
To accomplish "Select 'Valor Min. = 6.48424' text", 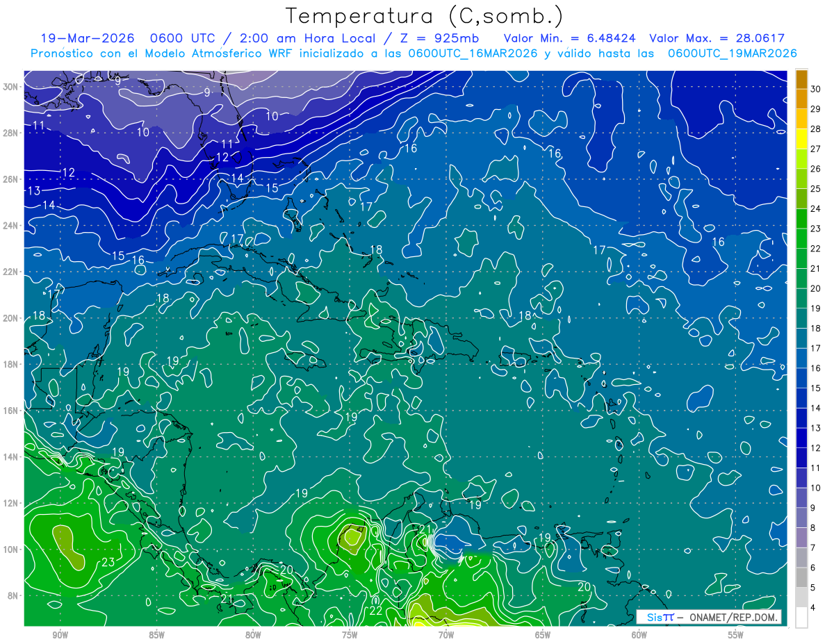I will (x=569, y=38).
